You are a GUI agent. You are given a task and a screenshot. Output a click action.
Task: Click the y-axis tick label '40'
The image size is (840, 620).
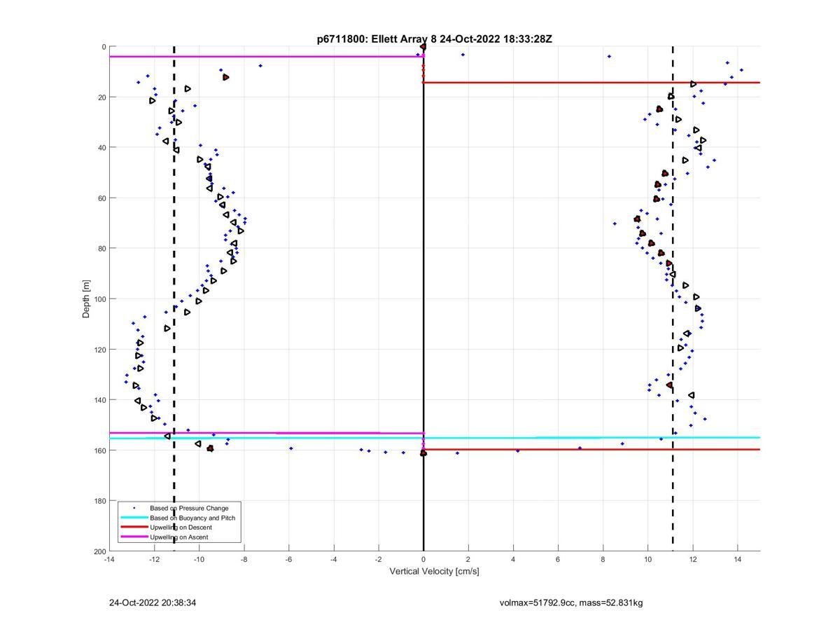click(102, 148)
